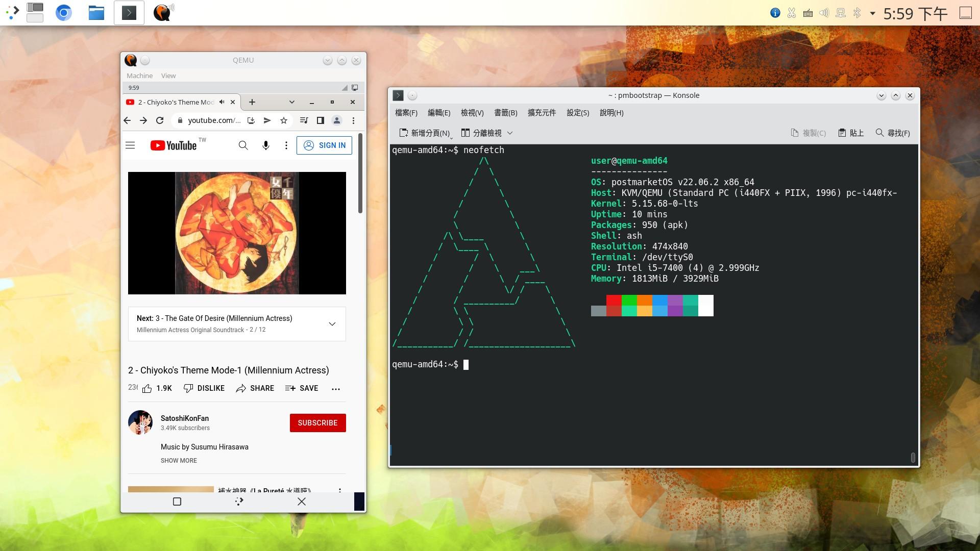Open the 編輯(E) menu in Konsole
980x551 pixels.
click(439, 113)
